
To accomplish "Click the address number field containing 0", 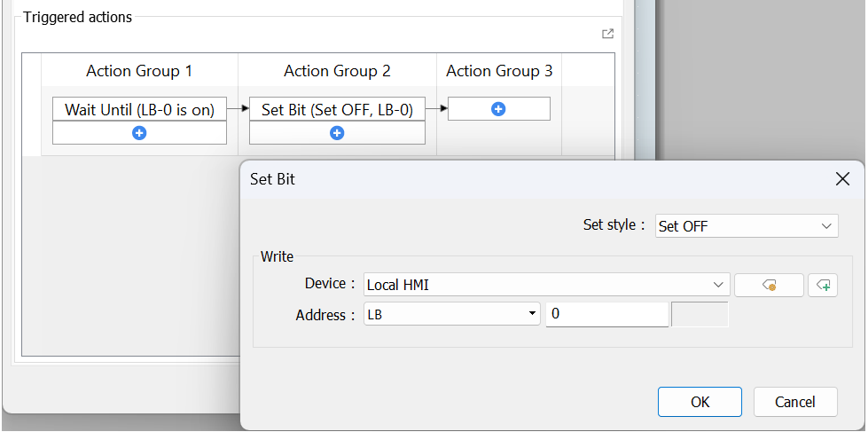I will pyautogui.click(x=607, y=314).
